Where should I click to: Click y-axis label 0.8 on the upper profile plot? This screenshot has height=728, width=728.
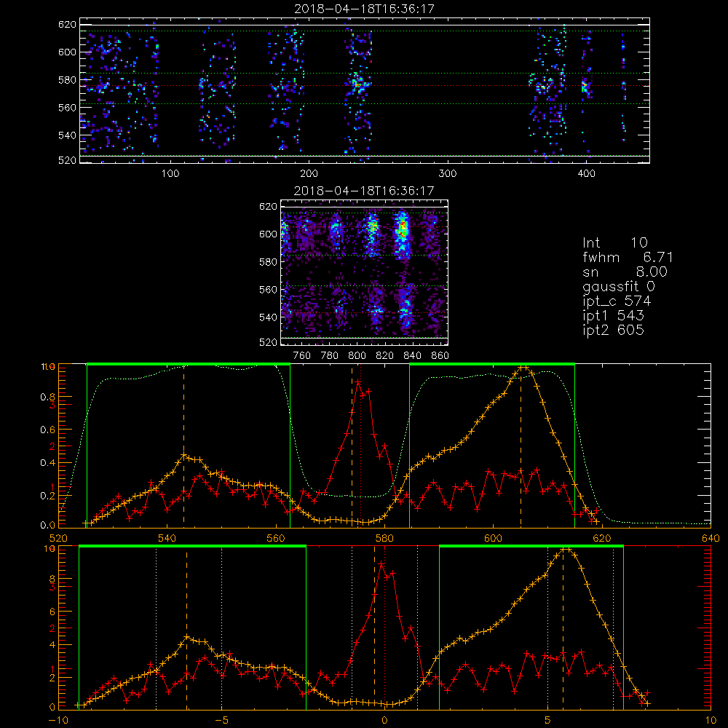tap(47, 397)
